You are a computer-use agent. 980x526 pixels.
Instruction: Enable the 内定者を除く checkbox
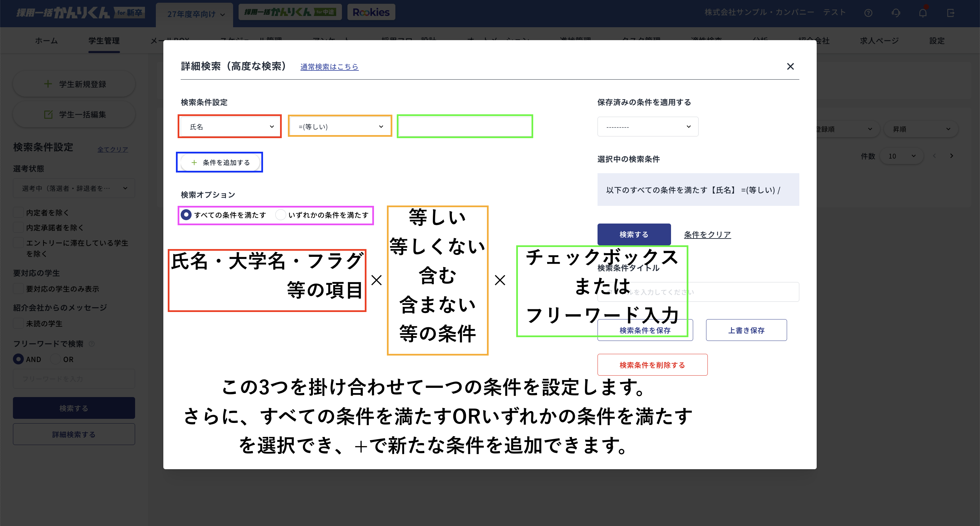pyautogui.click(x=18, y=212)
